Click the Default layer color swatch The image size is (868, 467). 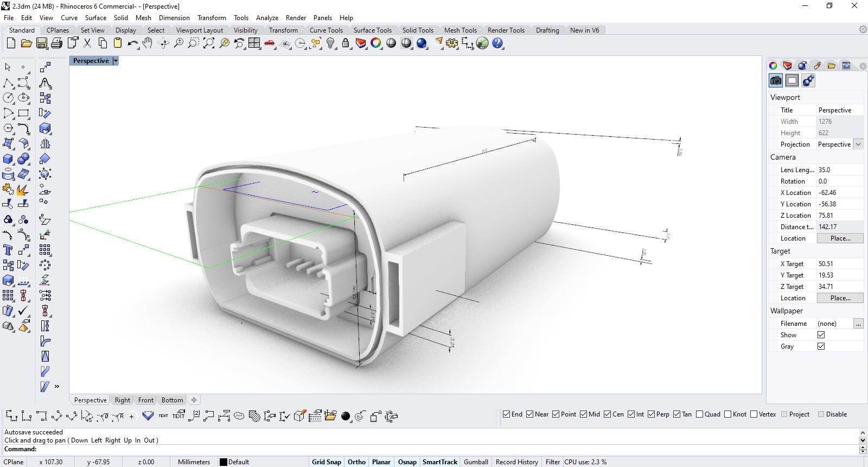(223, 462)
